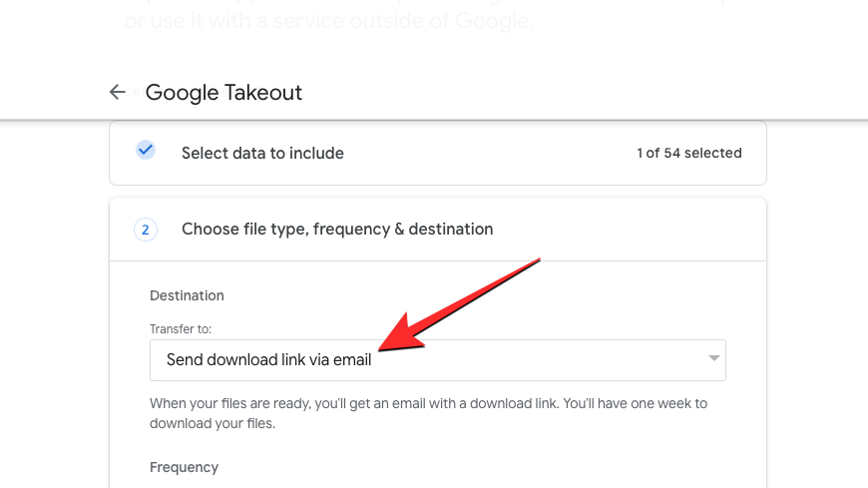868x488 pixels.
Task: Click the word 'destination' in step 2 title
Action: tap(451, 230)
